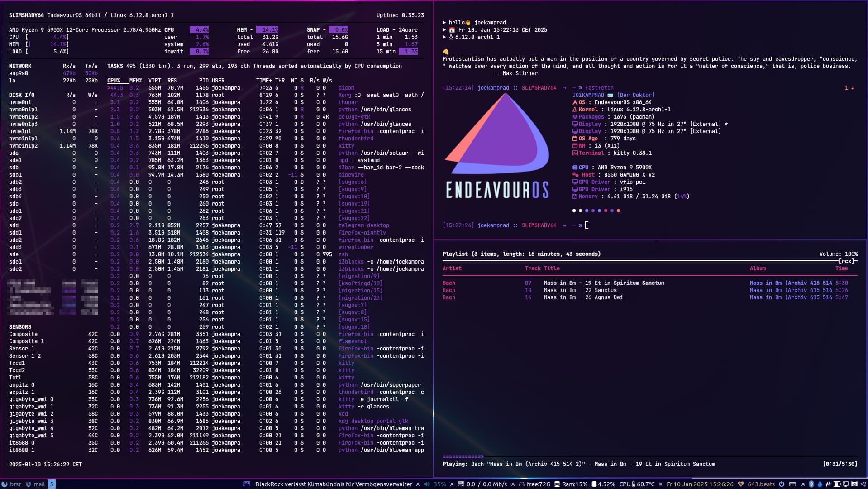Click the nvme1n1p2 disk I/O row
Viewport: 868px width, 489px height.
(x=53, y=146)
